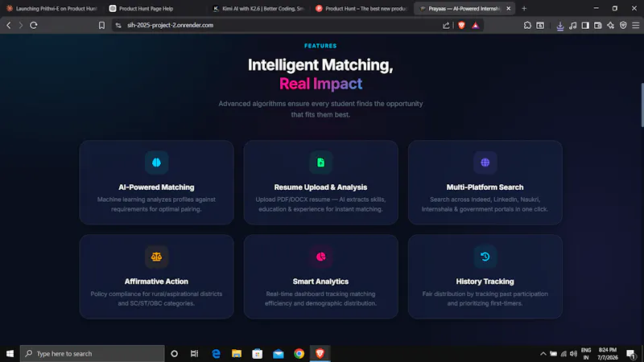Click the FEATURES section label

320,46
